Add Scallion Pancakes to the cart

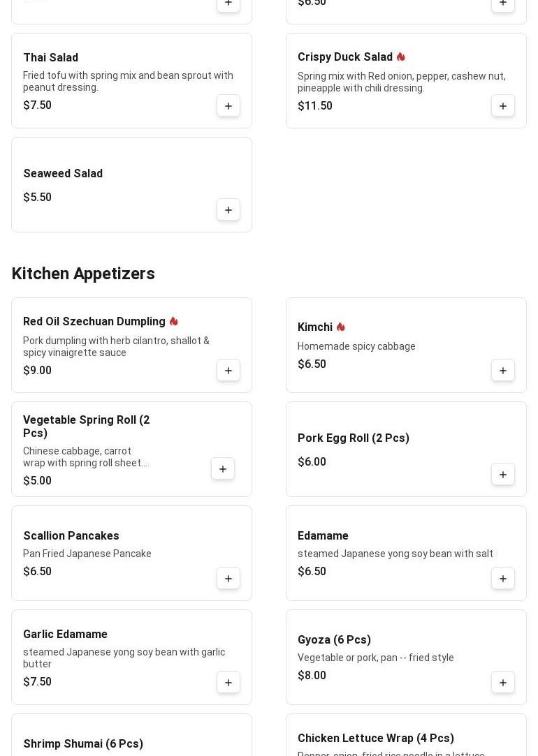[228, 579]
